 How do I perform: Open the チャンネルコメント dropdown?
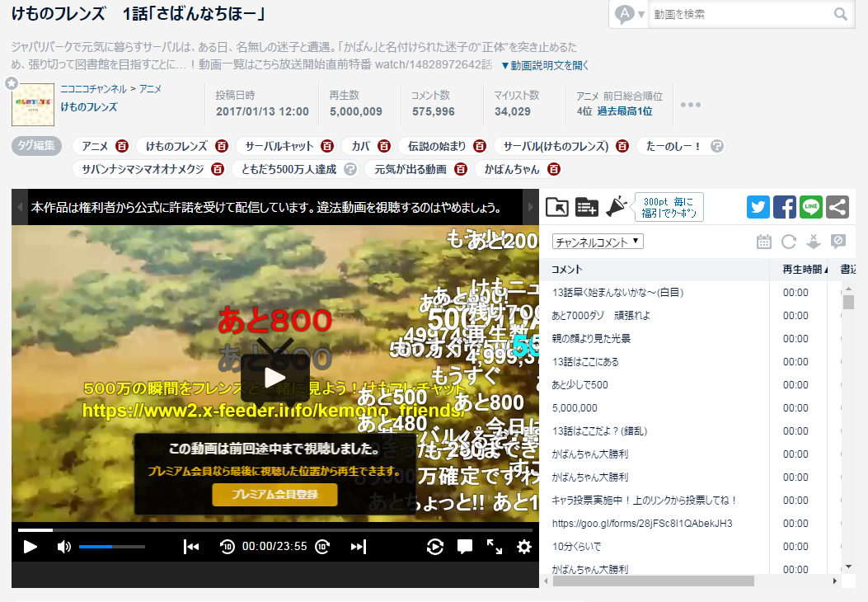click(x=598, y=242)
